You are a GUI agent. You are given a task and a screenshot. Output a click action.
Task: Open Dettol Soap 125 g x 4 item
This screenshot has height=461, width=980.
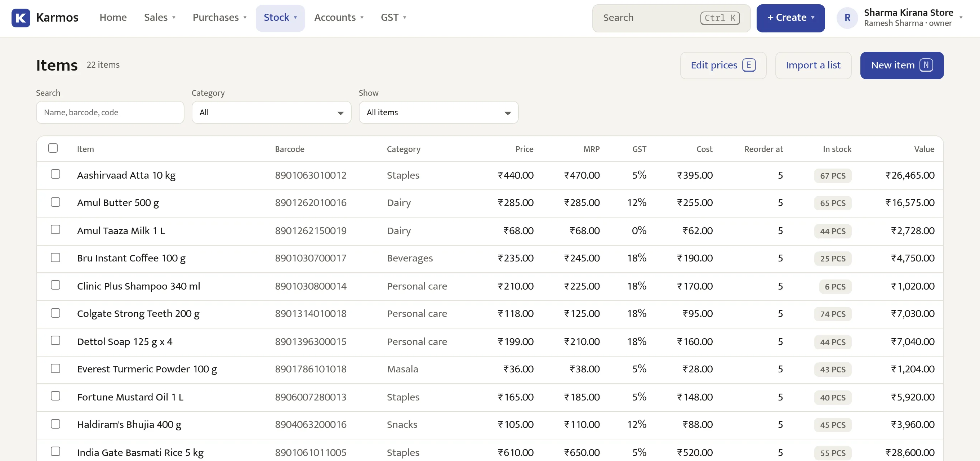124,341
